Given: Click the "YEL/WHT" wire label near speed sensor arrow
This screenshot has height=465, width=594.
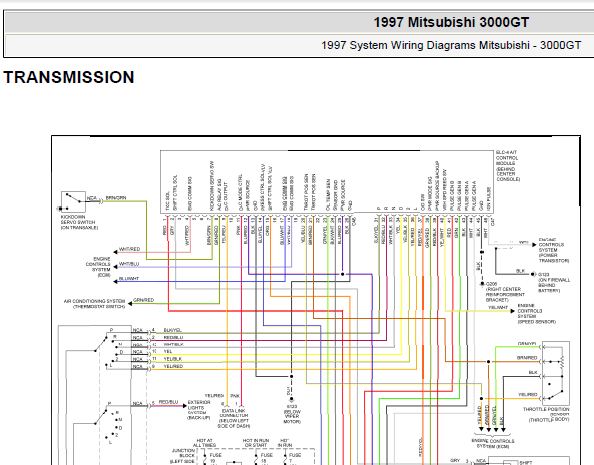Looking at the screenshot, I should 498,307.
